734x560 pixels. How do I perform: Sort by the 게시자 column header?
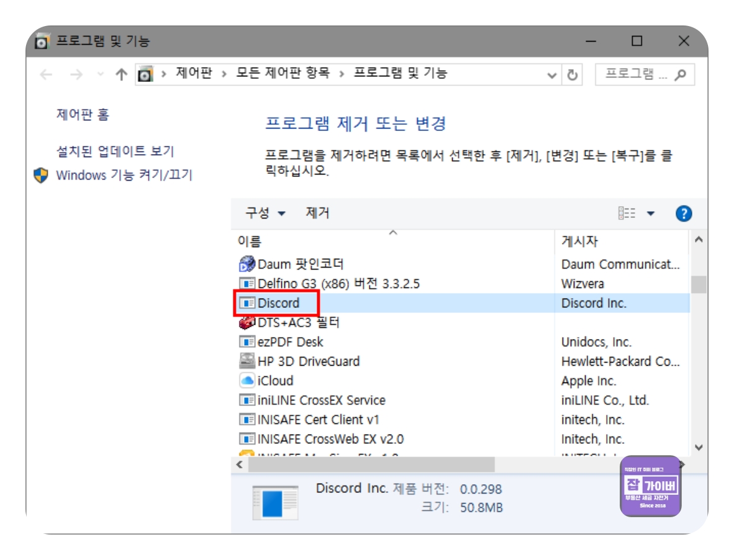click(x=579, y=242)
